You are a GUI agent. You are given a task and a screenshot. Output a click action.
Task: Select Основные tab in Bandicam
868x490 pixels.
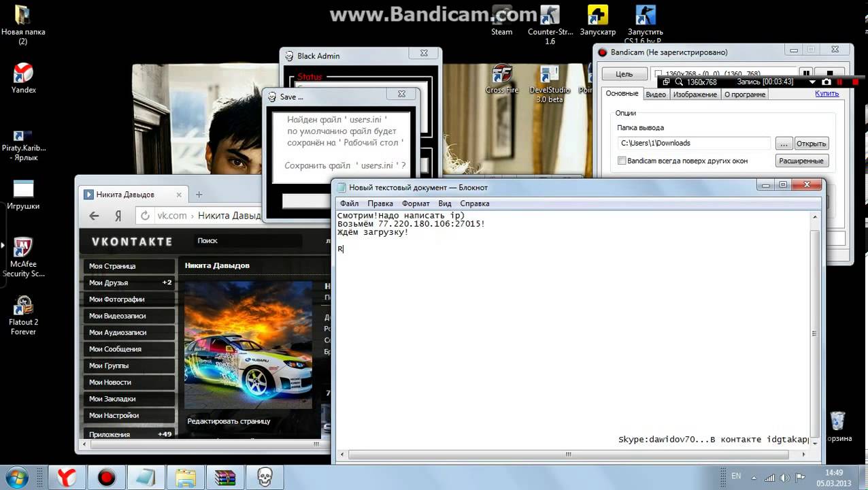point(622,94)
